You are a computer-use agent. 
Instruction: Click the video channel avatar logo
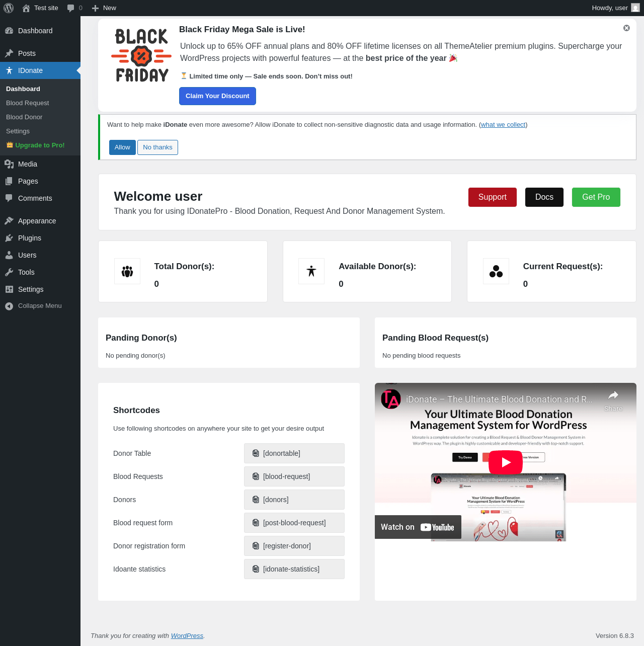pyautogui.click(x=391, y=399)
